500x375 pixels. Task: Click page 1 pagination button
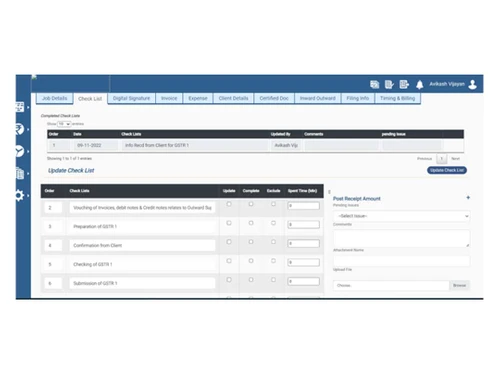[441, 159]
